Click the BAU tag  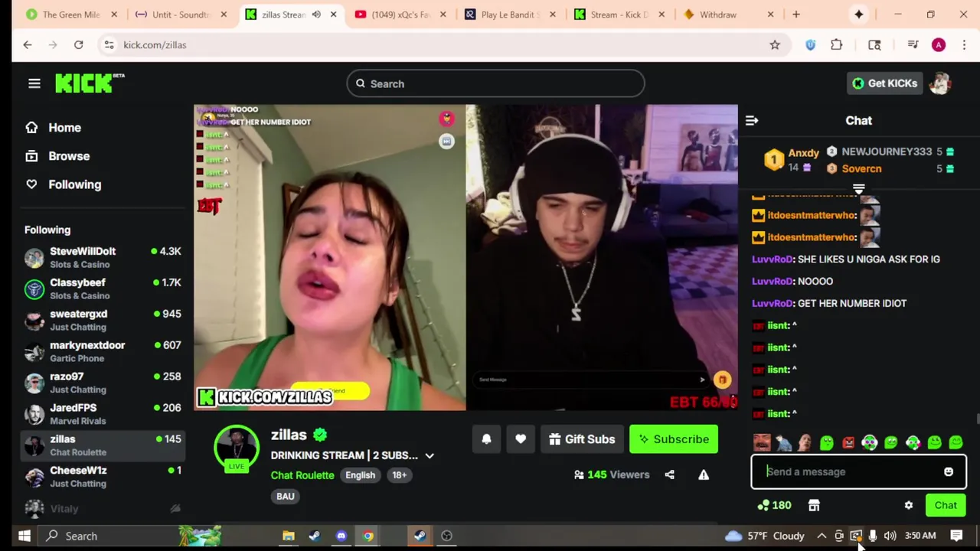[x=286, y=497]
